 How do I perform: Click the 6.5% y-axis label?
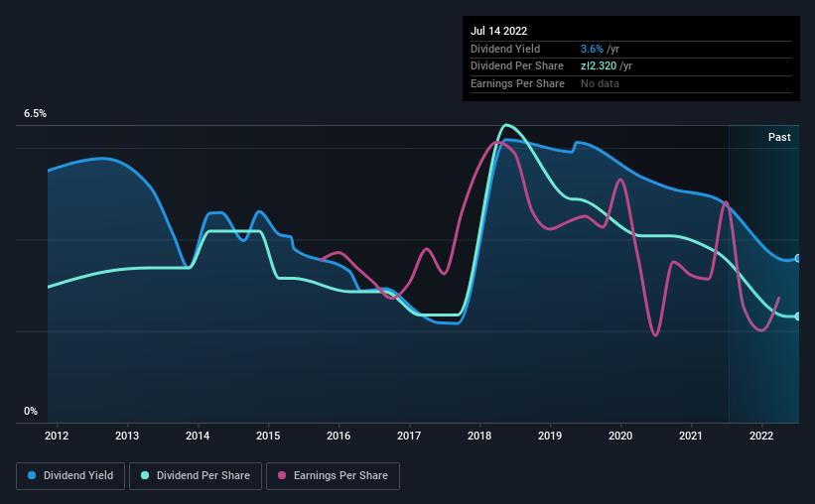[x=36, y=113]
